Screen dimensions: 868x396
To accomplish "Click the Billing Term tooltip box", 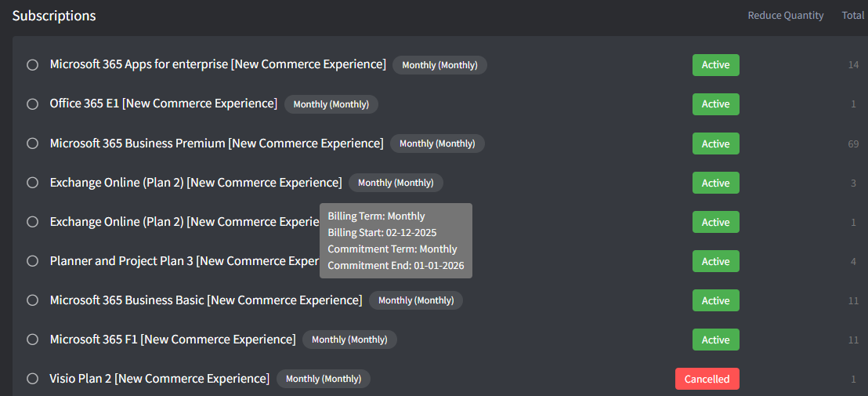I will click(396, 241).
